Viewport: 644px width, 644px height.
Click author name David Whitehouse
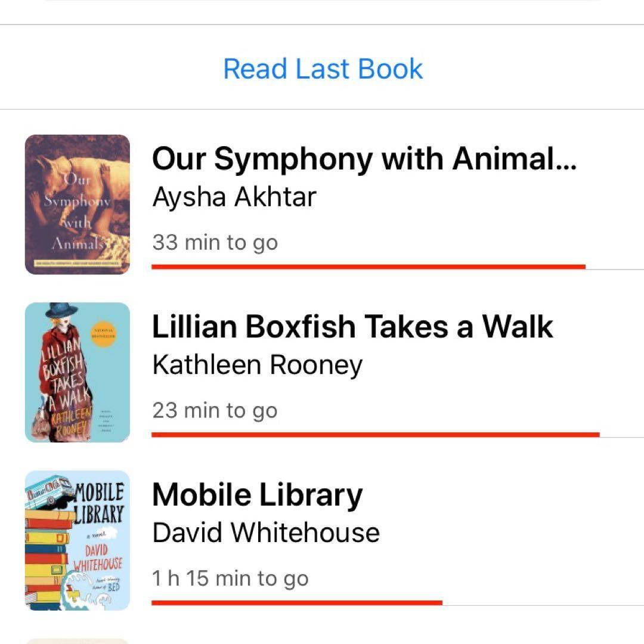tap(266, 533)
